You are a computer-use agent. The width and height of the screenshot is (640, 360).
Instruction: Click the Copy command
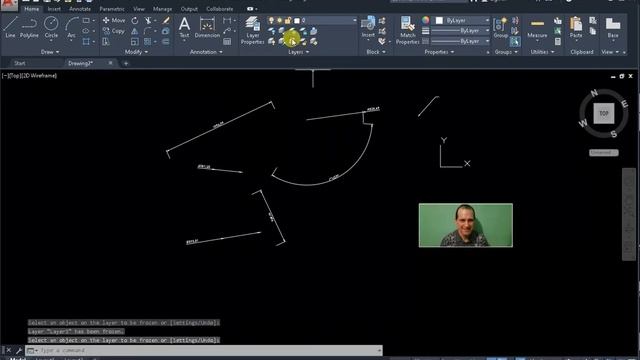point(114,31)
